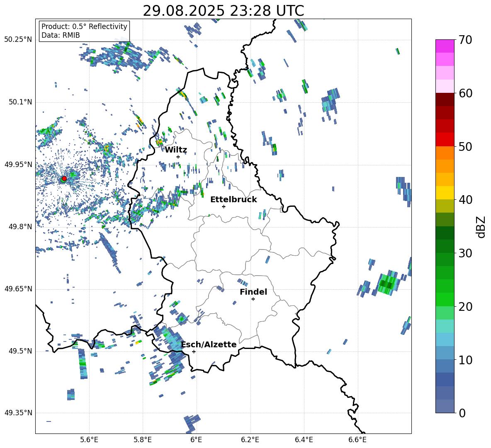
Task: Click the 0 label on the colorbar
Action: tap(462, 413)
